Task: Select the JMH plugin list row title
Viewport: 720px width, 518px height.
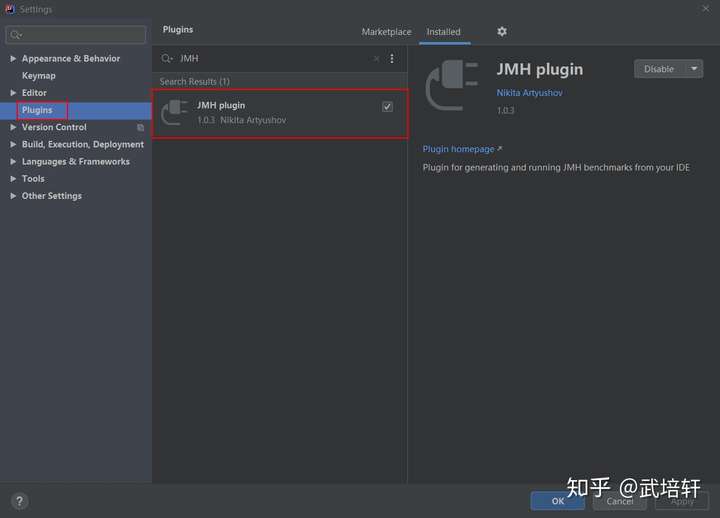Action: 221,105
